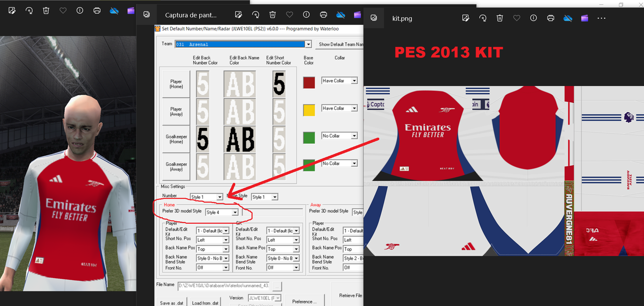Screen dimensions: 644x306
Task: Open file info in the leftmost photo window
Action: [x=80, y=10]
